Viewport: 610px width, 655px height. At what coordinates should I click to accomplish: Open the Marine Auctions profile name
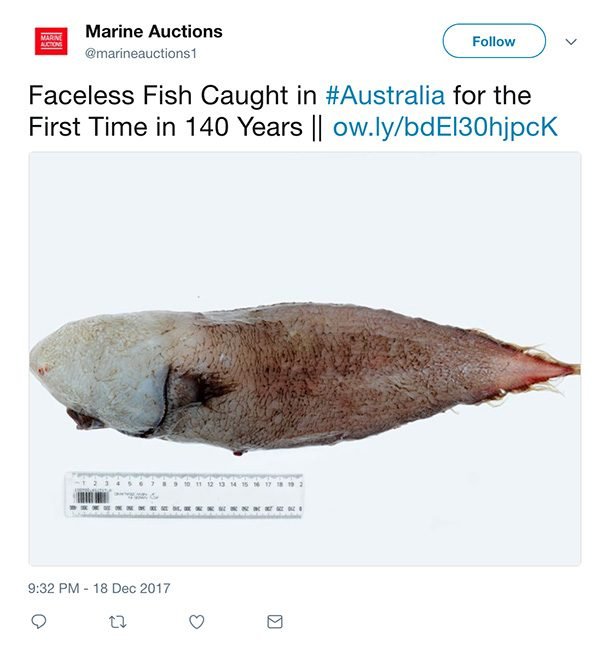(x=154, y=32)
